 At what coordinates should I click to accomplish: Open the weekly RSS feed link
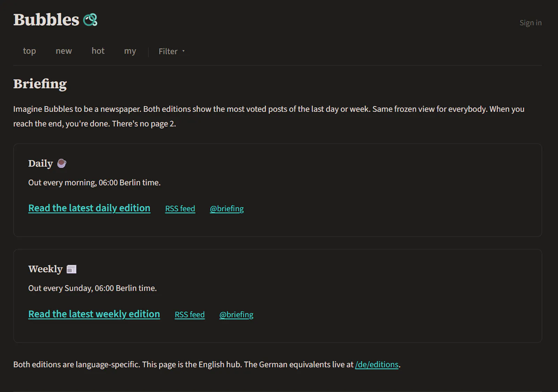coord(190,315)
